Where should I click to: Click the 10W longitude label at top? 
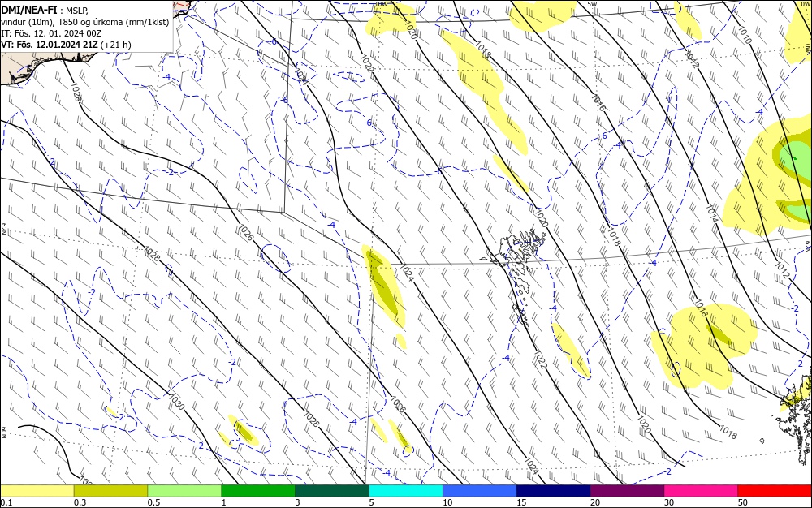[x=382, y=3]
